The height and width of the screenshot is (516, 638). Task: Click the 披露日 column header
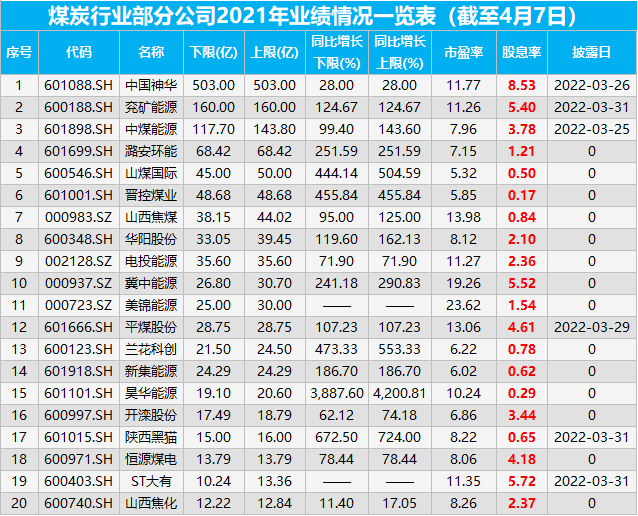click(591, 52)
